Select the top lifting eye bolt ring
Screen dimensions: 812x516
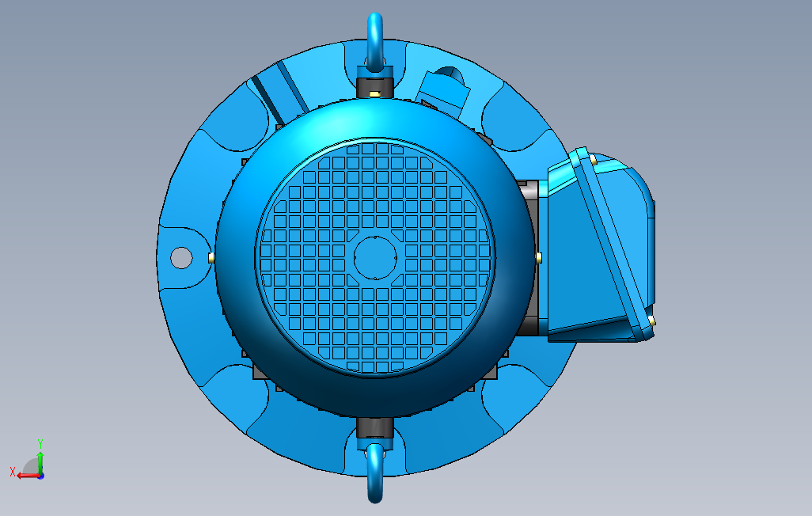click(x=375, y=41)
